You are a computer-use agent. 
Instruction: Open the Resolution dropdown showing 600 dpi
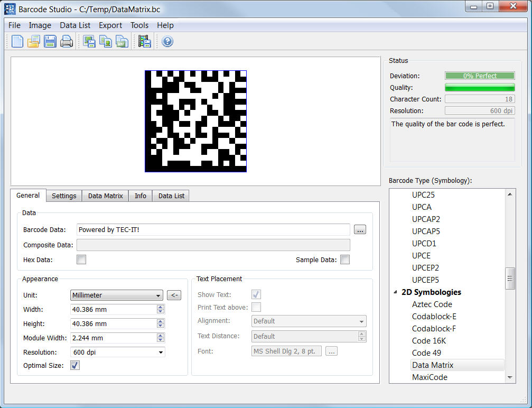coord(117,353)
